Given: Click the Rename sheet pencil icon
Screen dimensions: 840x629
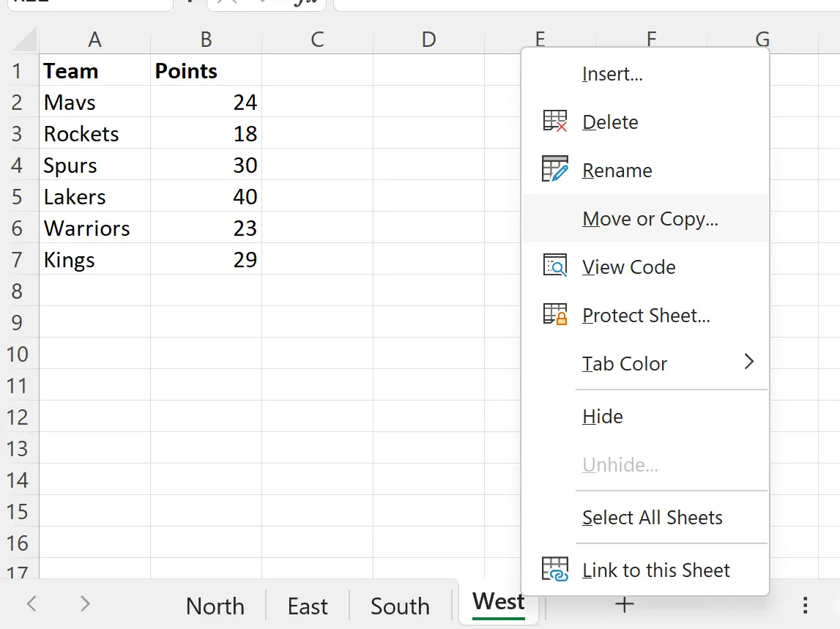Looking at the screenshot, I should 554,169.
